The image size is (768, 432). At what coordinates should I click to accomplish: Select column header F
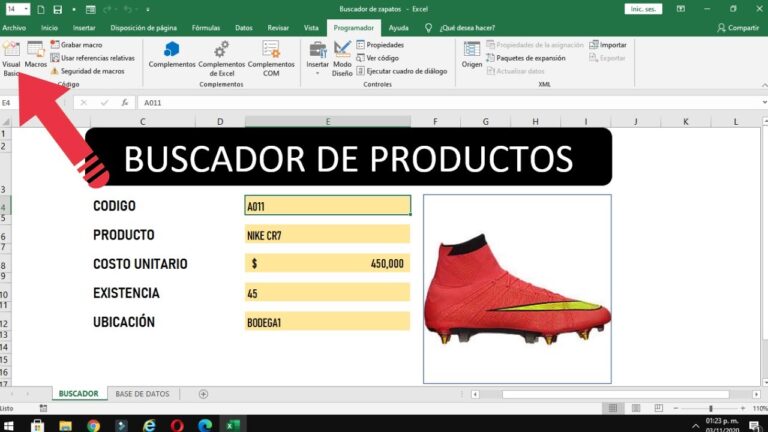(435, 121)
